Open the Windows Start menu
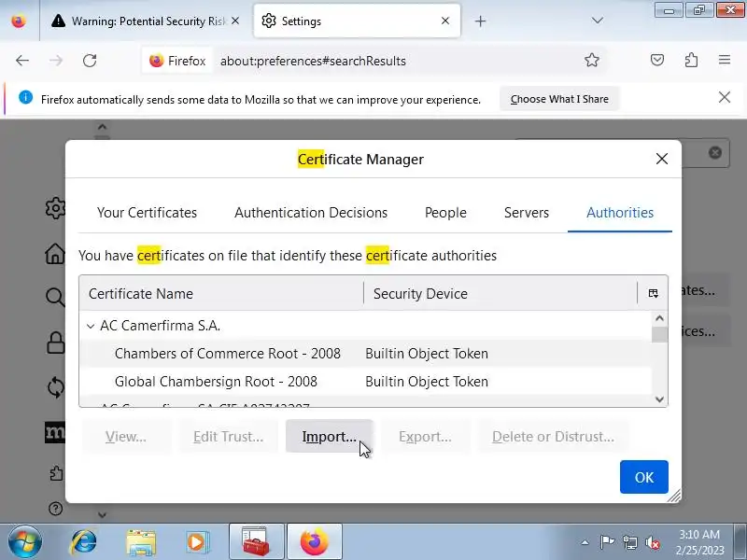The image size is (747, 560). pyautogui.click(x=25, y=542)
